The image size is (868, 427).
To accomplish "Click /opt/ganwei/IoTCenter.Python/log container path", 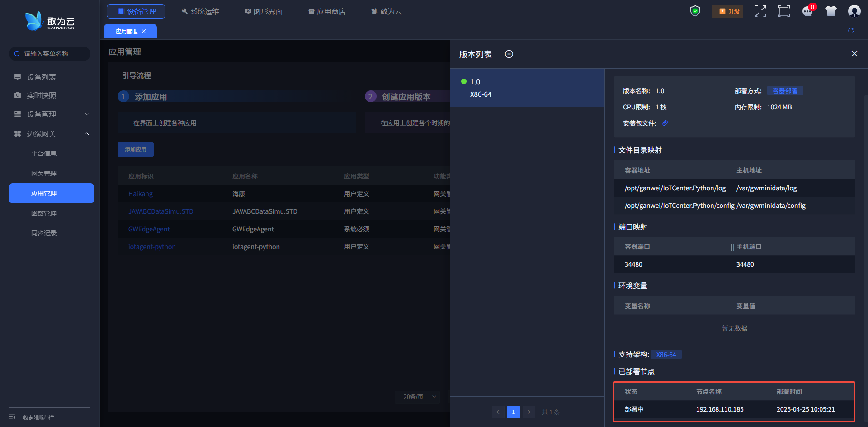I will pyautogui.click(x=675, y=188).
